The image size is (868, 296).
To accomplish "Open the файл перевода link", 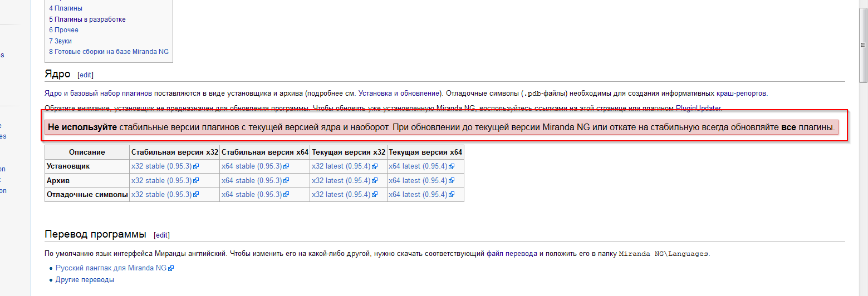I will pos(512,254).
